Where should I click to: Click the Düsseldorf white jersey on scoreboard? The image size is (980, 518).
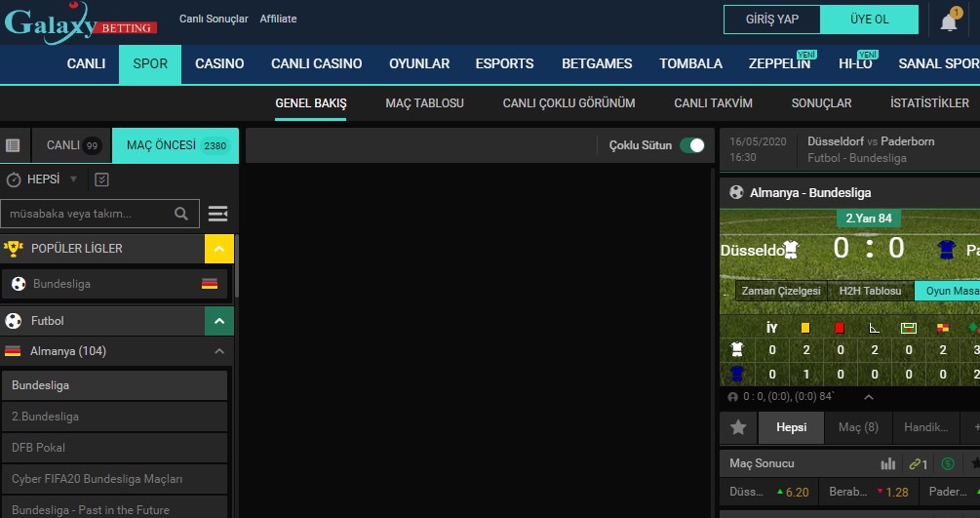click(791, 249)
